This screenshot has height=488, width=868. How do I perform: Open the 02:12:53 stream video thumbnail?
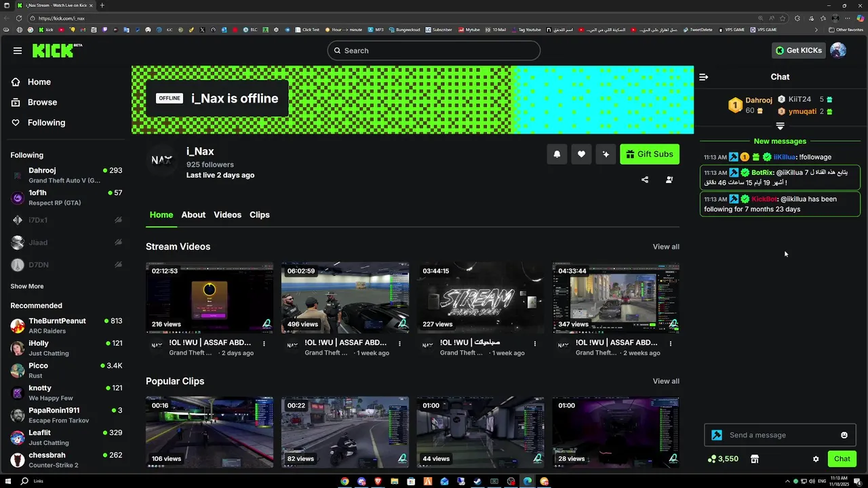pos(210,298)
